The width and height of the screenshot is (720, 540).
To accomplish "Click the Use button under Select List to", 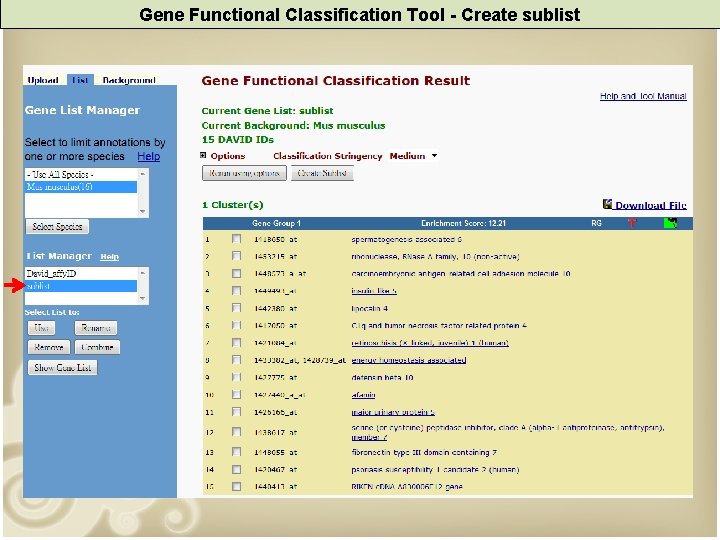I will (x=42, y=328).
